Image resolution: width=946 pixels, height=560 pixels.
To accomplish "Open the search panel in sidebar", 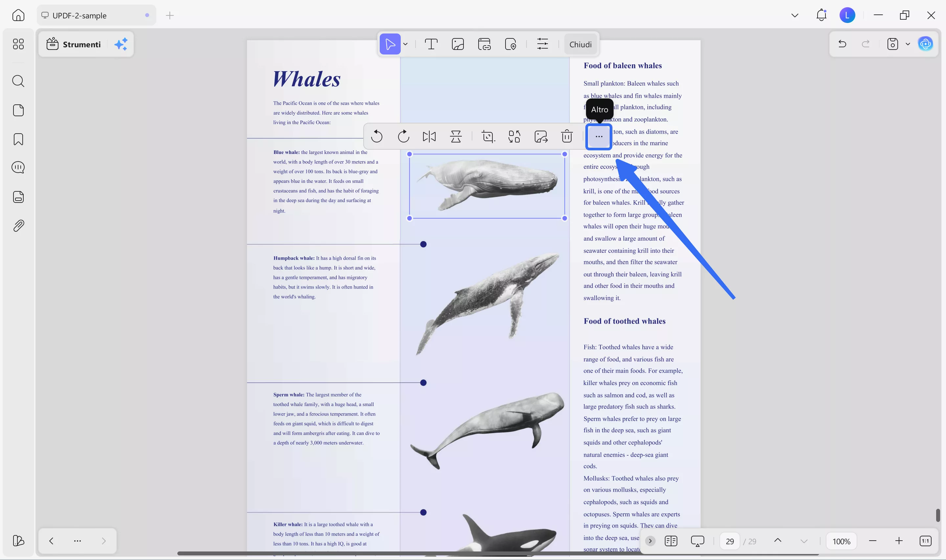I will point(18,81).
